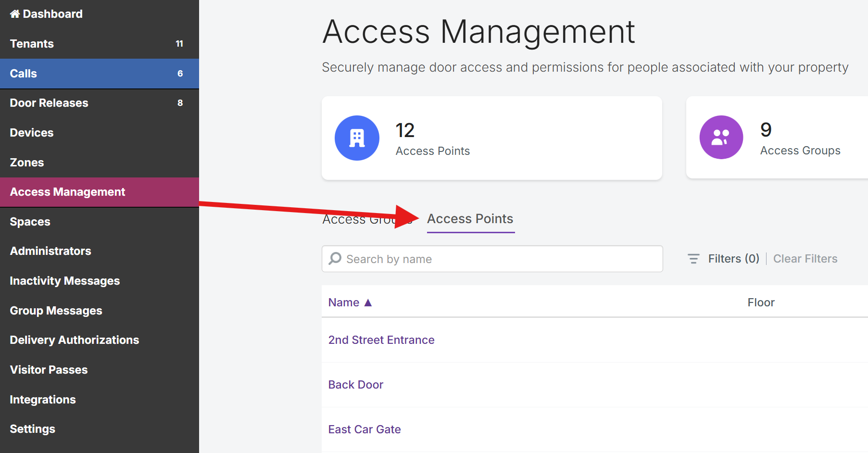Click the Search by name field
The width and height of the screenshot is (868, 453).
click(x=500, y=259)
